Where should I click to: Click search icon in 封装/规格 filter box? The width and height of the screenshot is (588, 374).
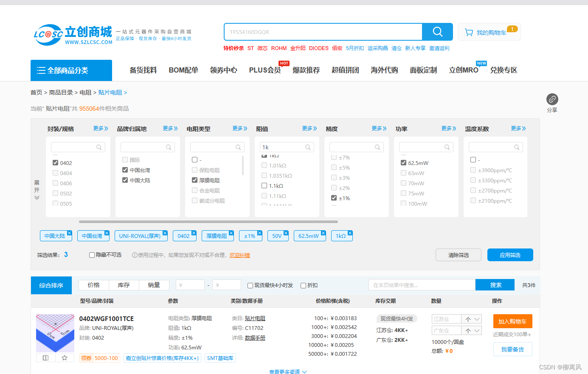pyautogui.click(x=99, y=147)
